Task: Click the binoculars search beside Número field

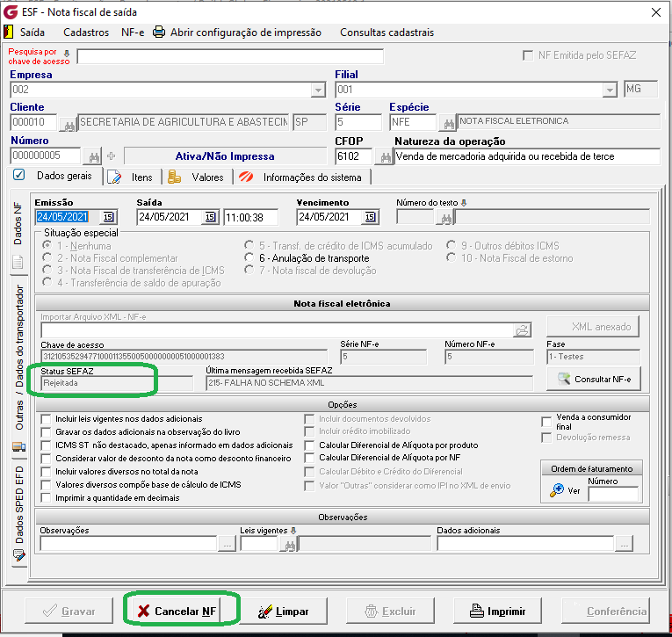Action: [x=94, y=156]
